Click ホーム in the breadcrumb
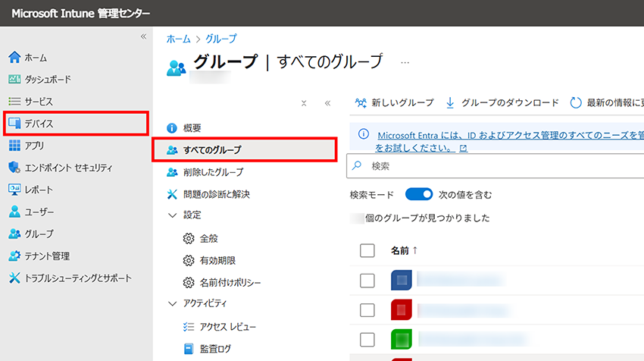The height and width of the screenshot is (361, 644). coord(178,39)
